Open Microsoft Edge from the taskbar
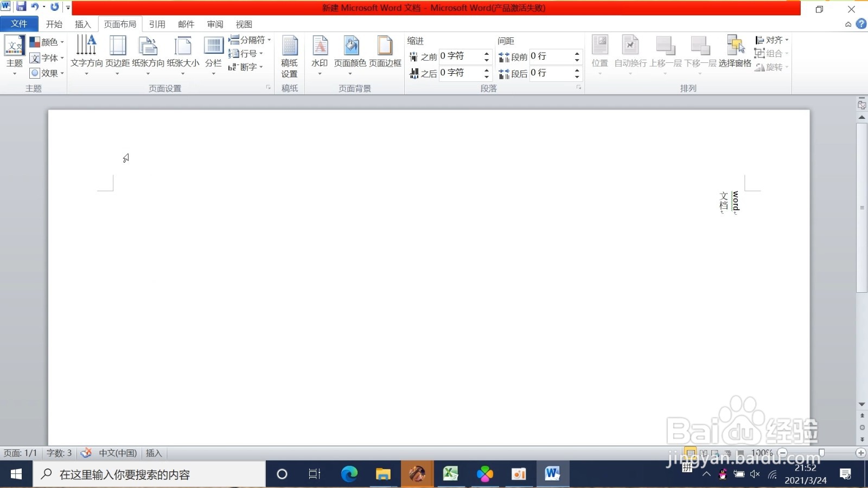This screenshot has height=488, width=868. coord(349,474)
